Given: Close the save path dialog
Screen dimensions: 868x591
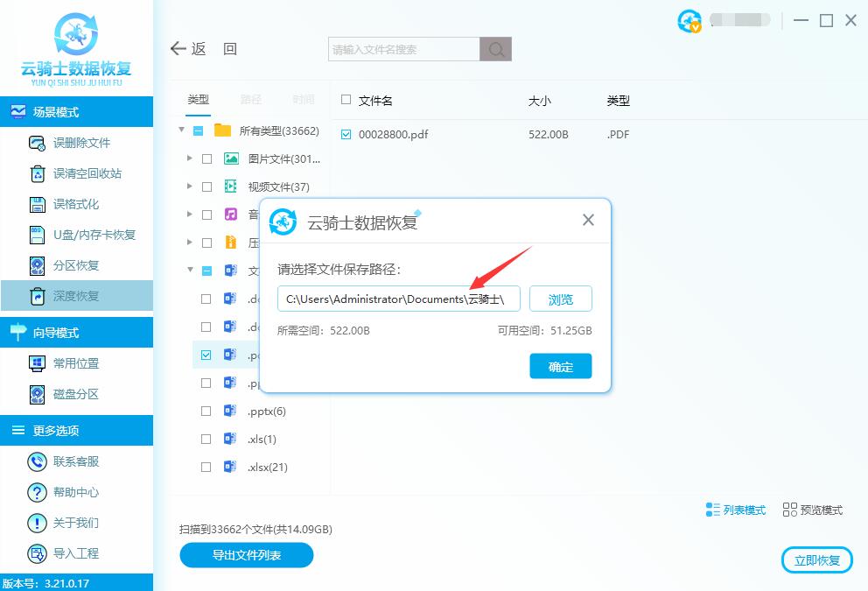Looking at the screenshot, I should (589, 220).
